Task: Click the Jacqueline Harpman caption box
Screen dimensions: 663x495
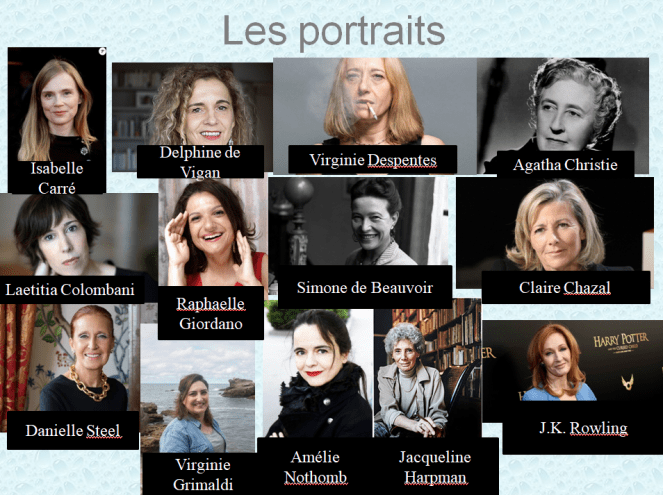Action: point(436,467)
